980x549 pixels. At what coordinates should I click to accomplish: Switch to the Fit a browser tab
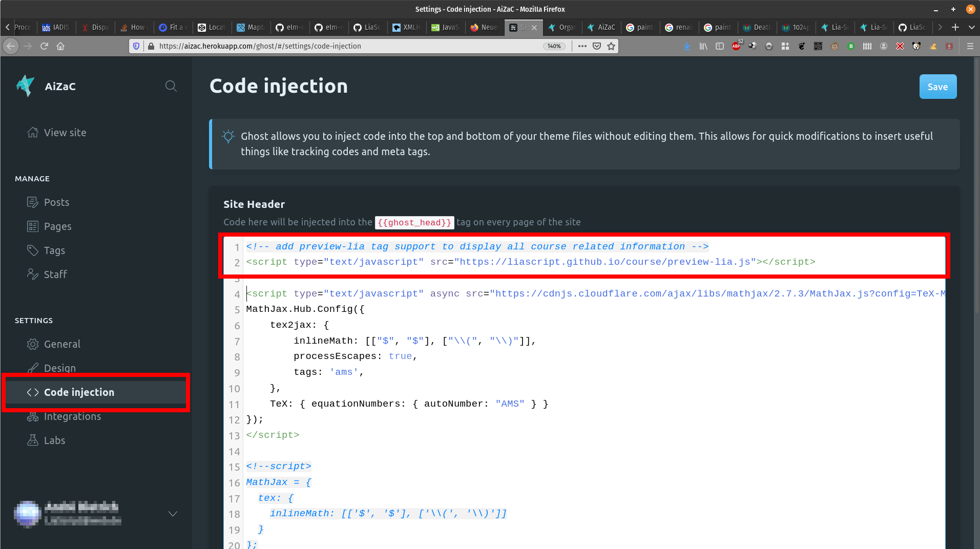click(173, 27)
